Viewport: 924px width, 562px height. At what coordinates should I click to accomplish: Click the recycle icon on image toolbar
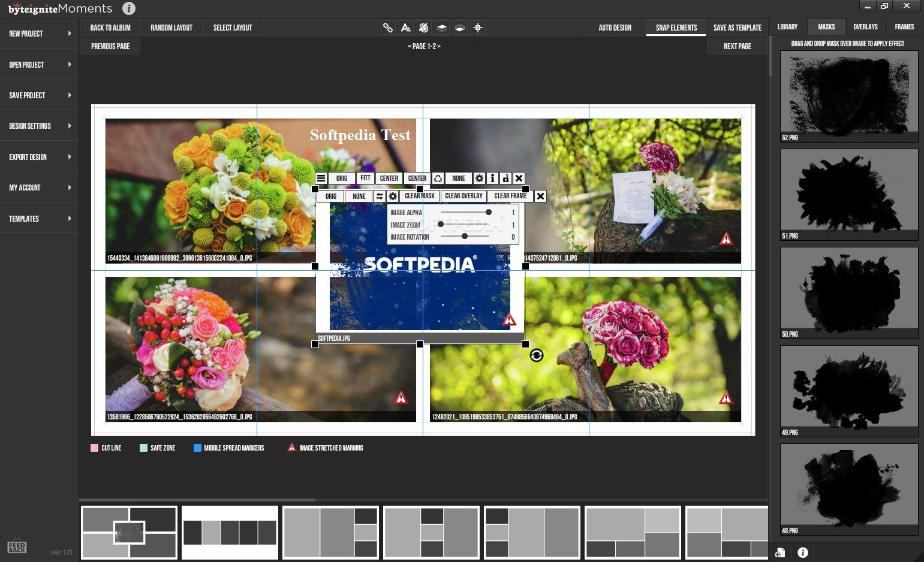point(438,179)
